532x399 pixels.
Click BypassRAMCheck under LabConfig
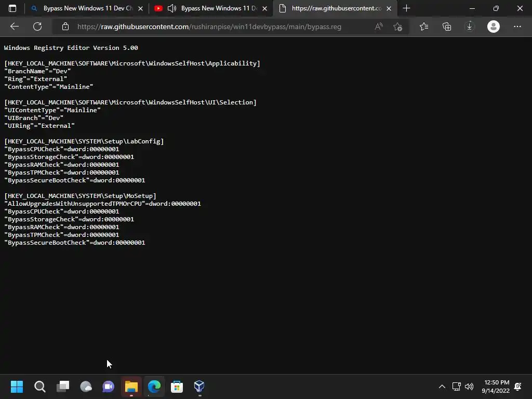(x=61, y=165)
